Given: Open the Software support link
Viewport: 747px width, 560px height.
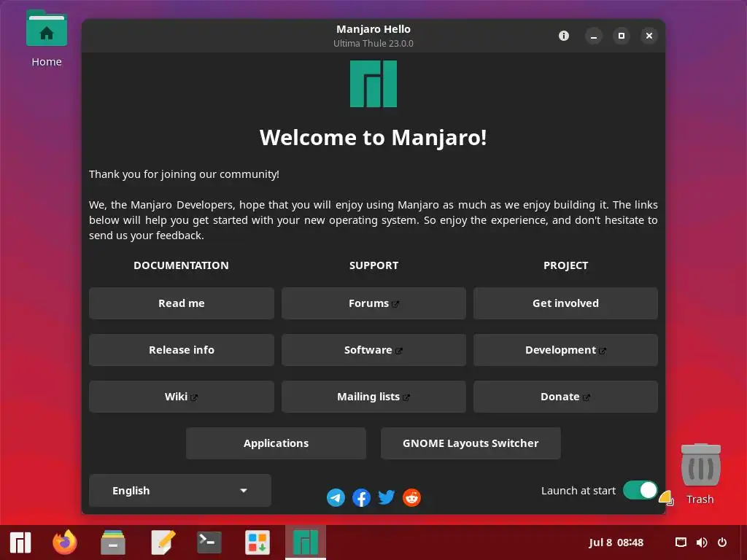Looking at the screenshot, I should (x=373, y=350).
